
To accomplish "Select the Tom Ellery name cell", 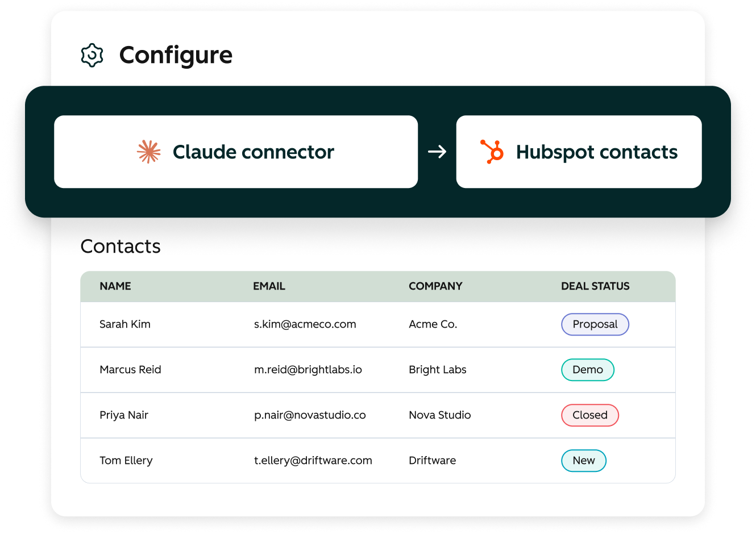I will (126, 461).
